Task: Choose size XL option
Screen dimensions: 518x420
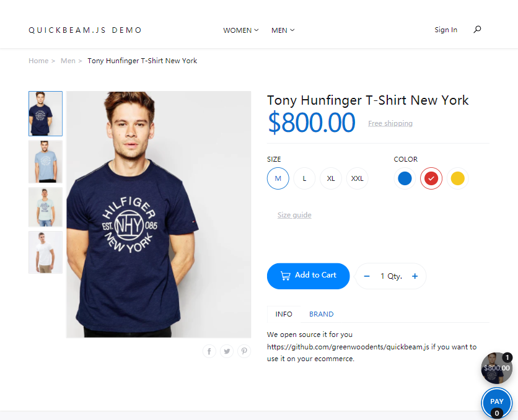Action: click(x=331, y=178)
